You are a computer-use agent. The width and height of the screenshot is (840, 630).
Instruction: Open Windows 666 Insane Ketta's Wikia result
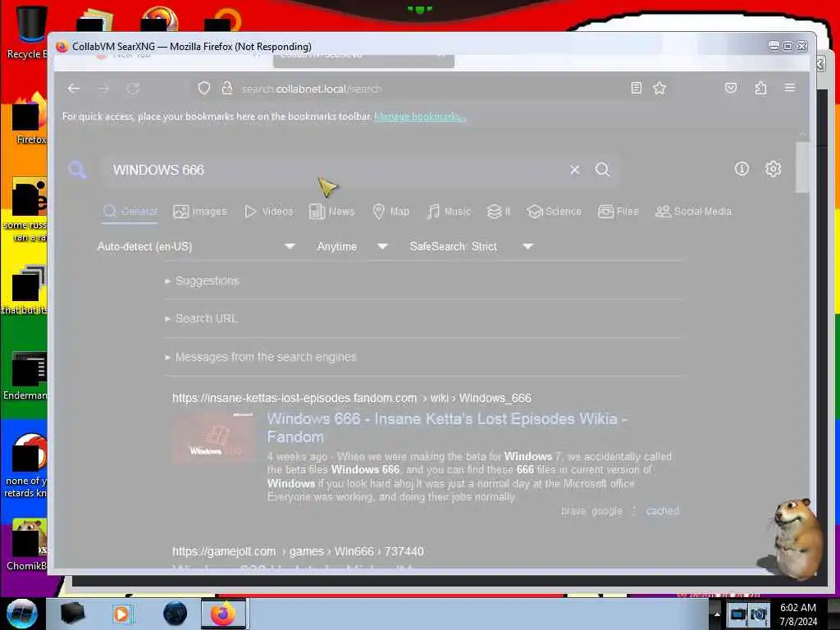click(x=447, y=427)
